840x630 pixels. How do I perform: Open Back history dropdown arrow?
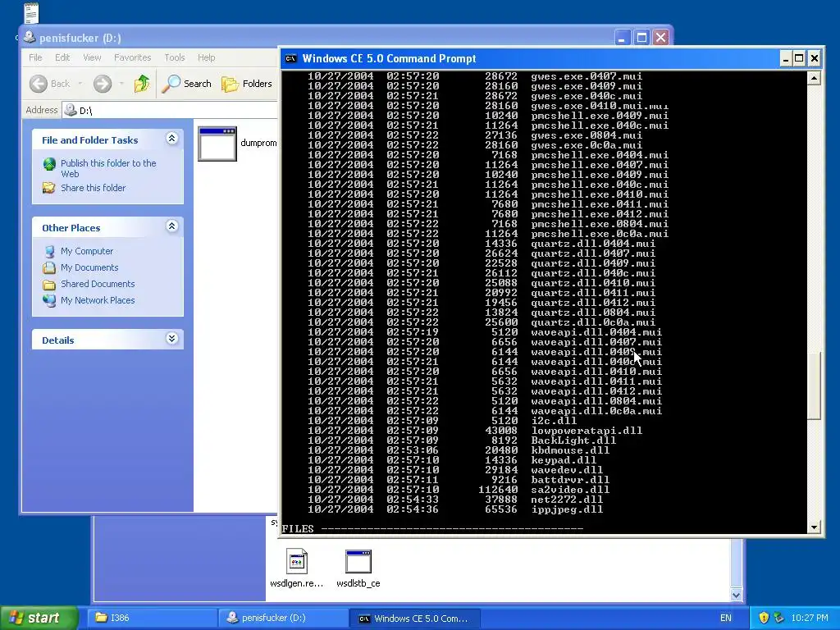(x=80, y=84)
